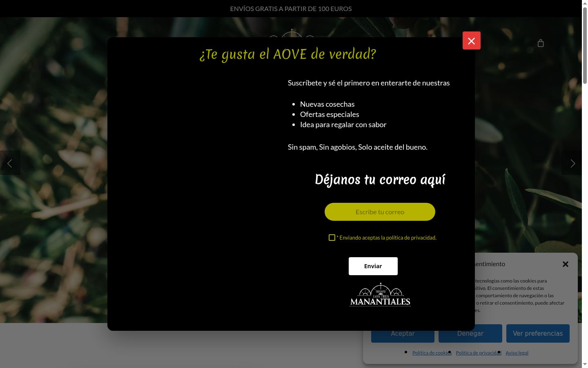This screenshot has height=368, width=588.
Task: Submit the form with Enviar button
Action: (x=373, y=266)
